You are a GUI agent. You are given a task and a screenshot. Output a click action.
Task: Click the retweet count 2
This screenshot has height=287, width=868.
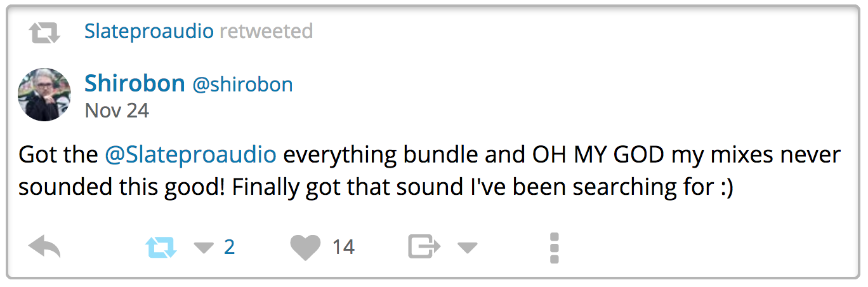coord(229,247)
